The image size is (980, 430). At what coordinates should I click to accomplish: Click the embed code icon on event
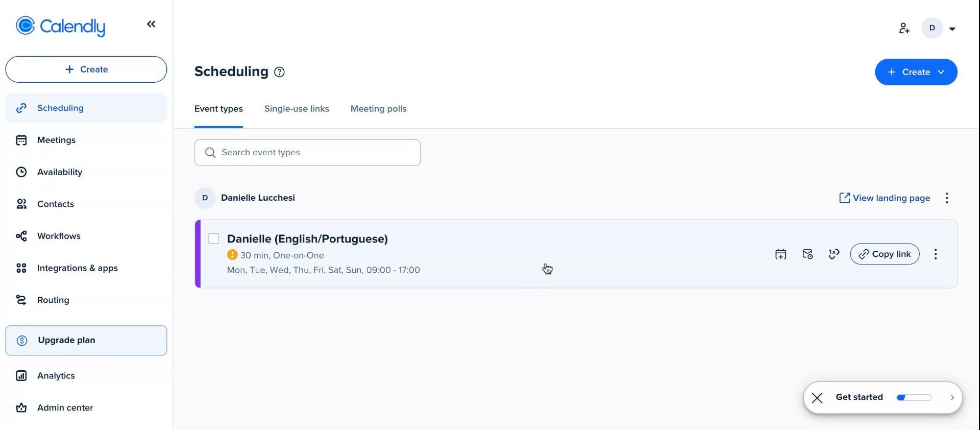pyautogui.click(x=834, y=254)
